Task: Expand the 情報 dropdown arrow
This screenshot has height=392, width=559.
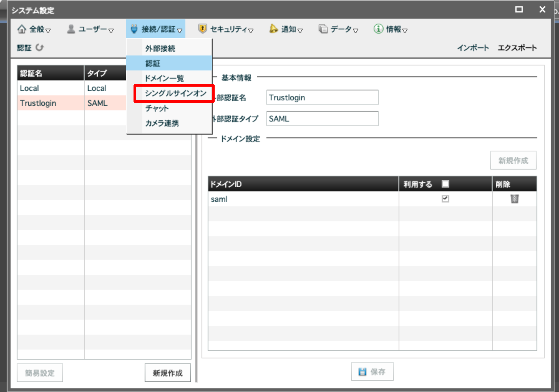Action: [x=405, y=31]
